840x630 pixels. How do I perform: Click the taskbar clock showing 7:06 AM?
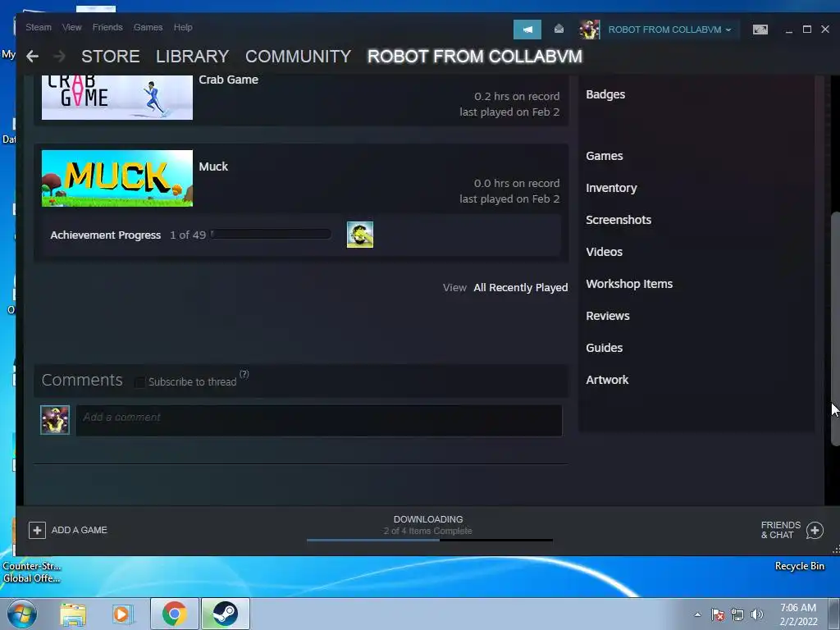798,614
